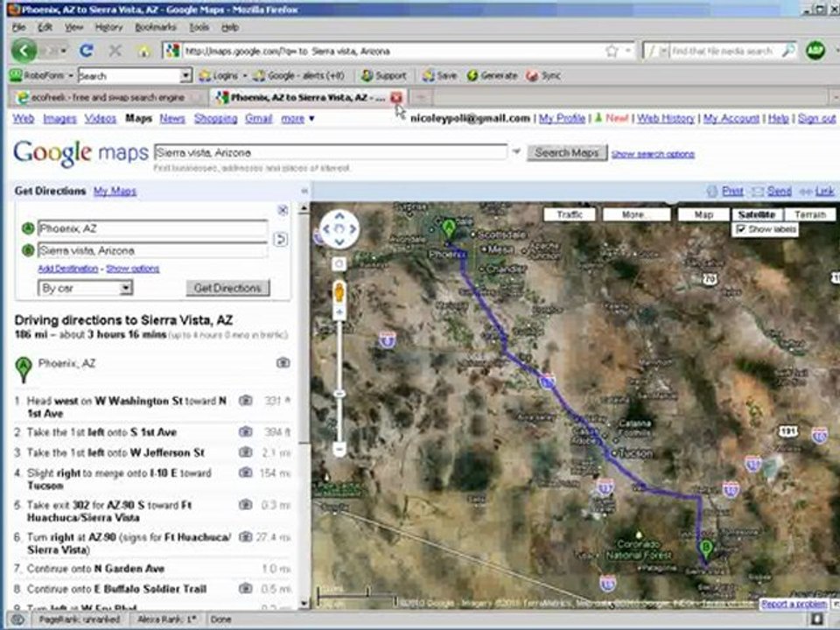Viewport: 840px width, 630px height.
Task: Reload the page with the refresh icon
Action: pos(87,51)
